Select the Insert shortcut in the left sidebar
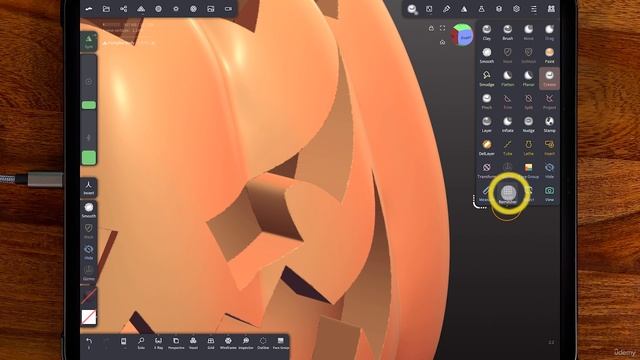 point(89,188)
